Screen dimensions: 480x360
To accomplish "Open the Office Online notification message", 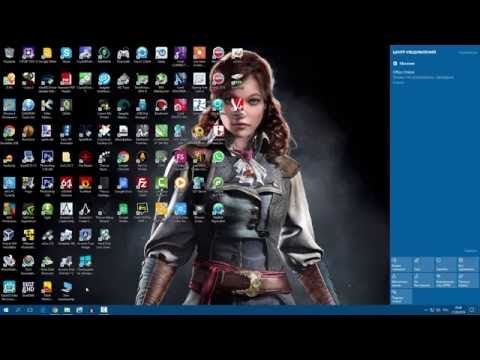I will [x=423, y=77].
